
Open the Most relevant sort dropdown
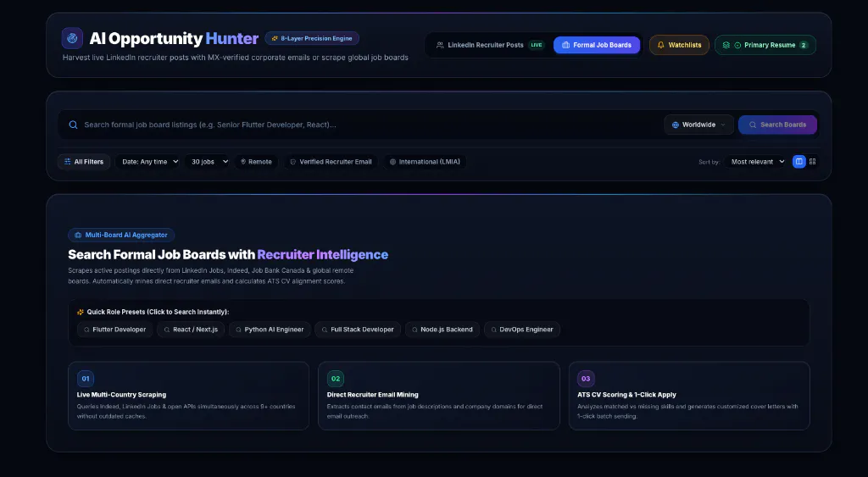pyautogui.click(x=755, y=162)
